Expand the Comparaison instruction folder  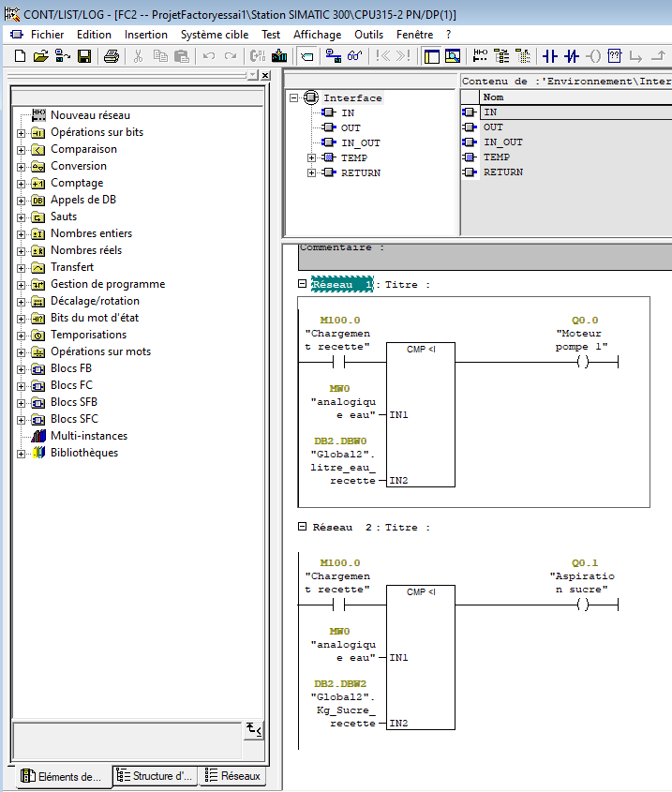(21, 150)
